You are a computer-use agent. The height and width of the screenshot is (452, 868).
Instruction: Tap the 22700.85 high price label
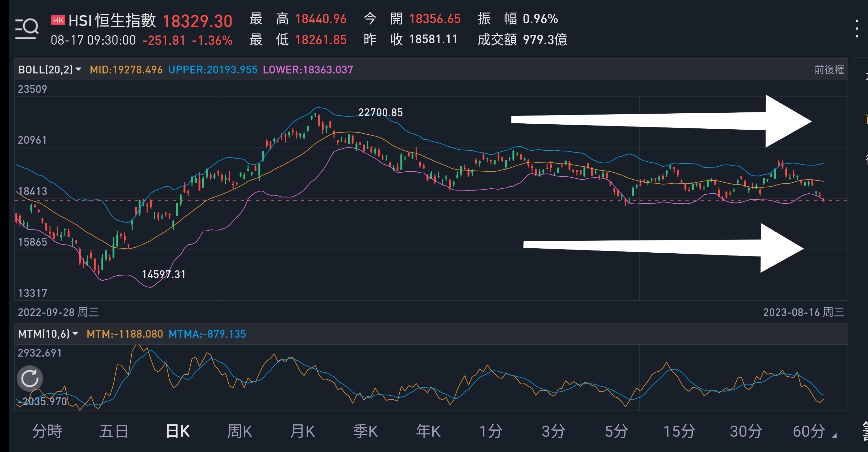tap(380, 112)
